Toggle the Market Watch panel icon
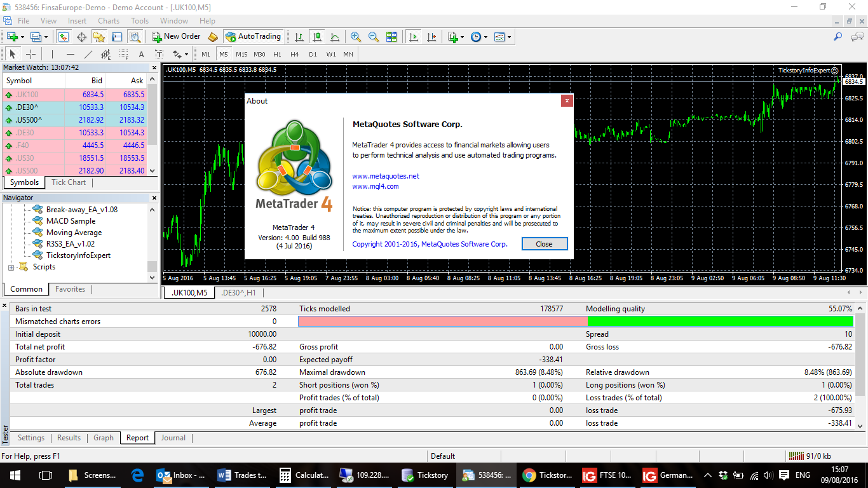The height and width of the screenshot is (488, 868). pos(64,37)
